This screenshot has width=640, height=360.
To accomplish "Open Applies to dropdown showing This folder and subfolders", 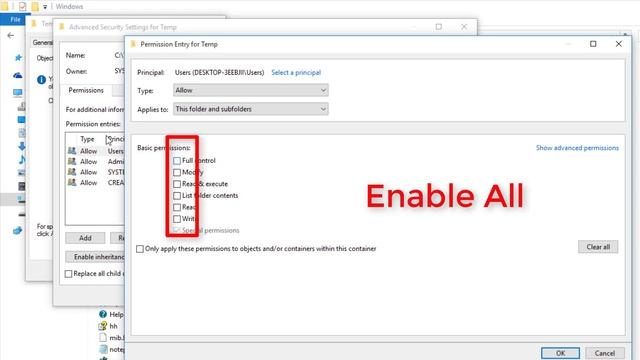I will click(251, 109).
